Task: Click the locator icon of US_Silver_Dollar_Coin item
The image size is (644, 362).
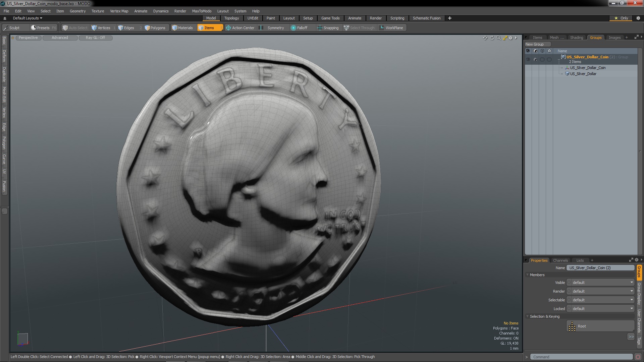Action: coord(567,68)
